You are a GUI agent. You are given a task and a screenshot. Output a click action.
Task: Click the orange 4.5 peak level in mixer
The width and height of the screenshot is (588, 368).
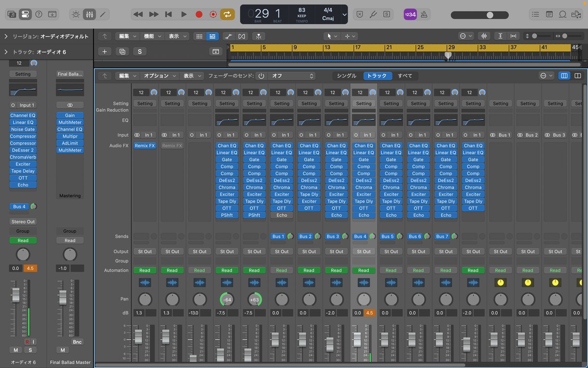click(370, 313)
